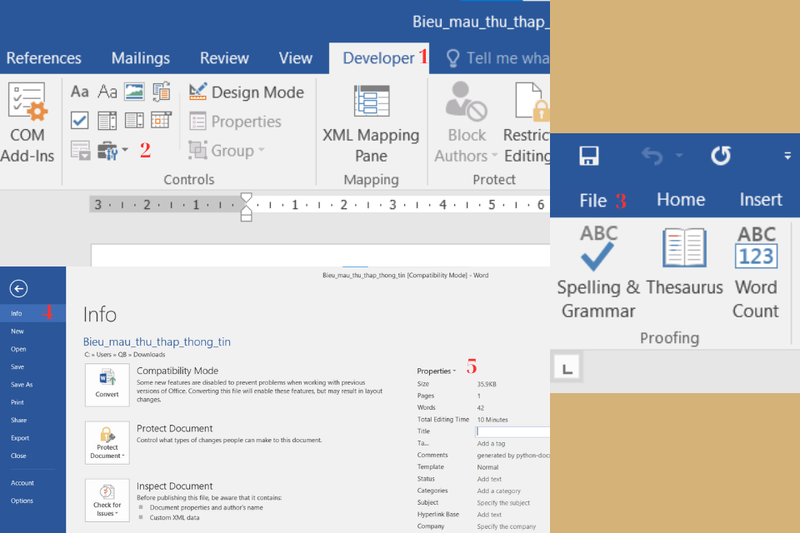The image size is (800, 533).
Task: Click Specify the company field
Action: point(506,526)
